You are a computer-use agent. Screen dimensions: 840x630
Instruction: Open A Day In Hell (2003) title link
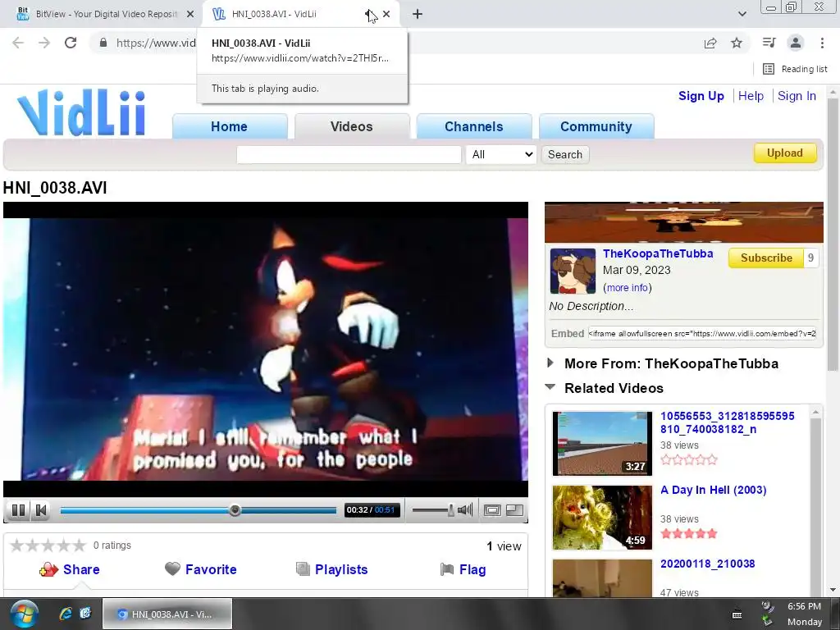click(713, 491)
